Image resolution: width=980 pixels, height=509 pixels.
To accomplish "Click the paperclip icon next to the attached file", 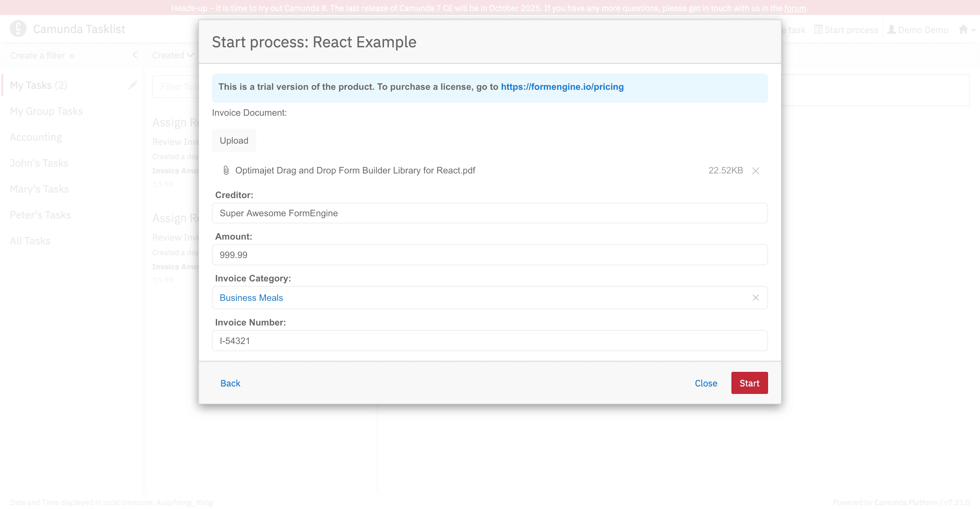I will click(226, 171).
